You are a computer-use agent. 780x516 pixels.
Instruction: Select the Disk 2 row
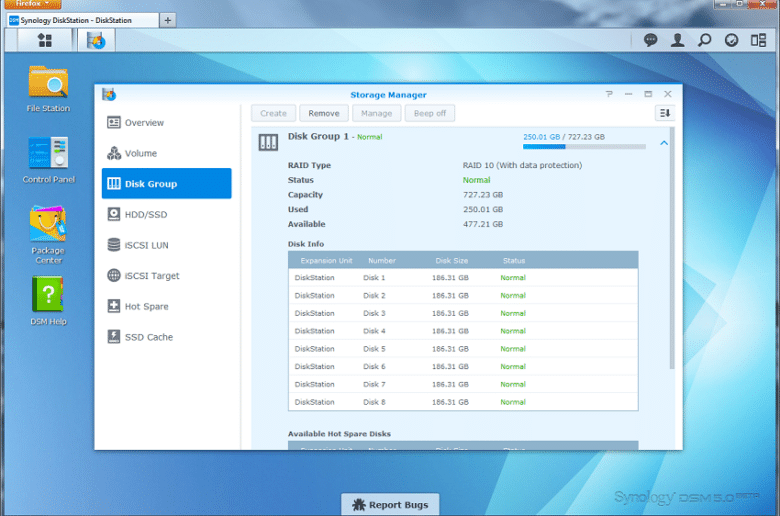pyautogui.click(x=463, y=296)
